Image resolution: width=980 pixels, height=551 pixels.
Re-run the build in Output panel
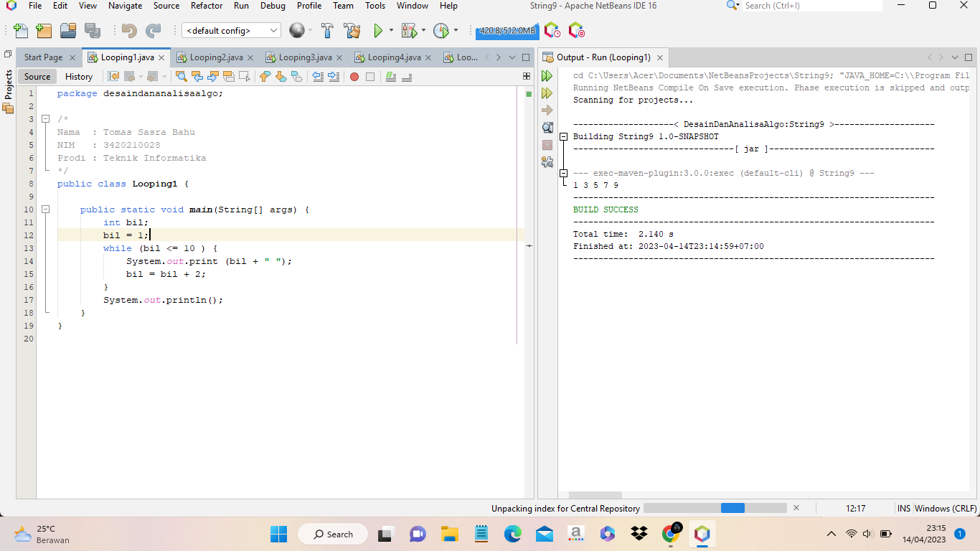point(547,75)
